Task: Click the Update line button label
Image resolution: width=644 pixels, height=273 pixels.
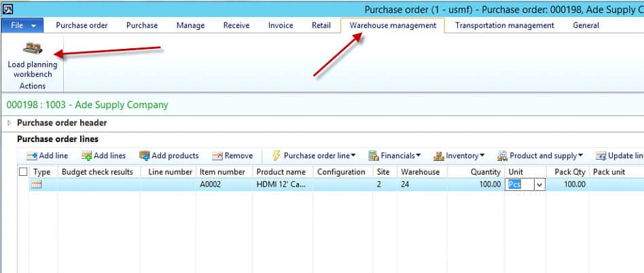Action: click(626, 156)
